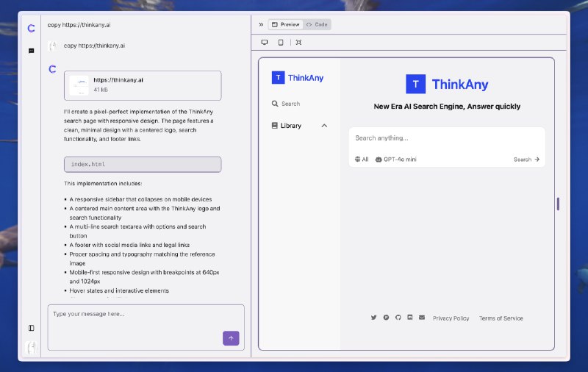588x372 pixels.
Task: Click the chat bubble icon in left sidebar
Action: pyautogui.click(x=32, y=51)
